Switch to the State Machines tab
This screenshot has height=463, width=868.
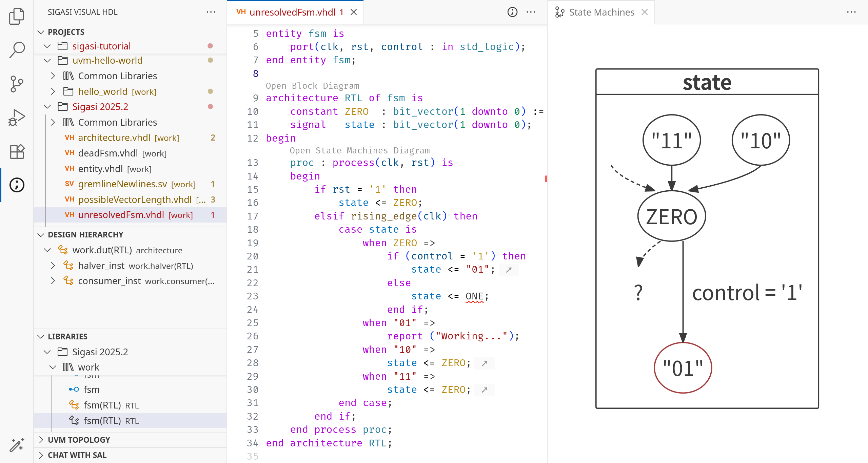click(602, 12)
